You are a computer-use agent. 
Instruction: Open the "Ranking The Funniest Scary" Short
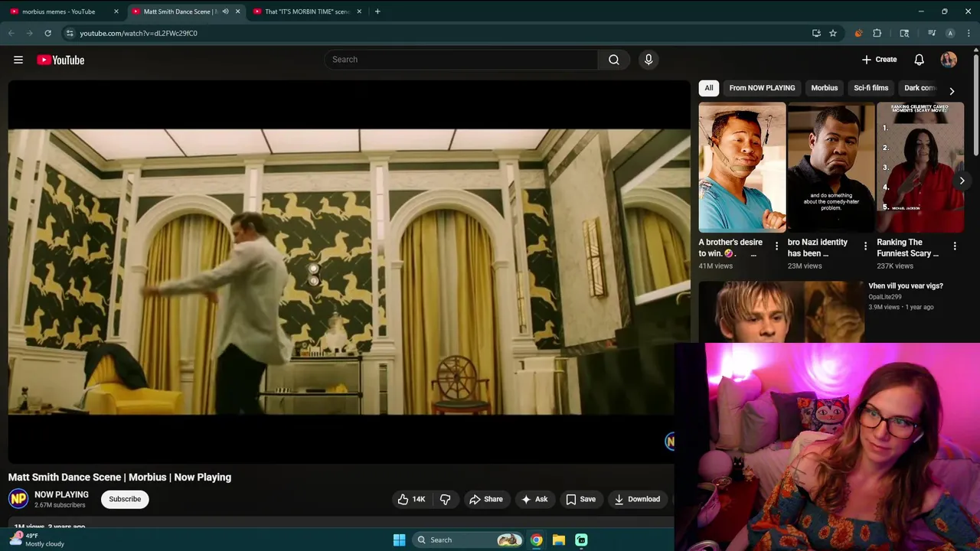[x=920, y=167]
